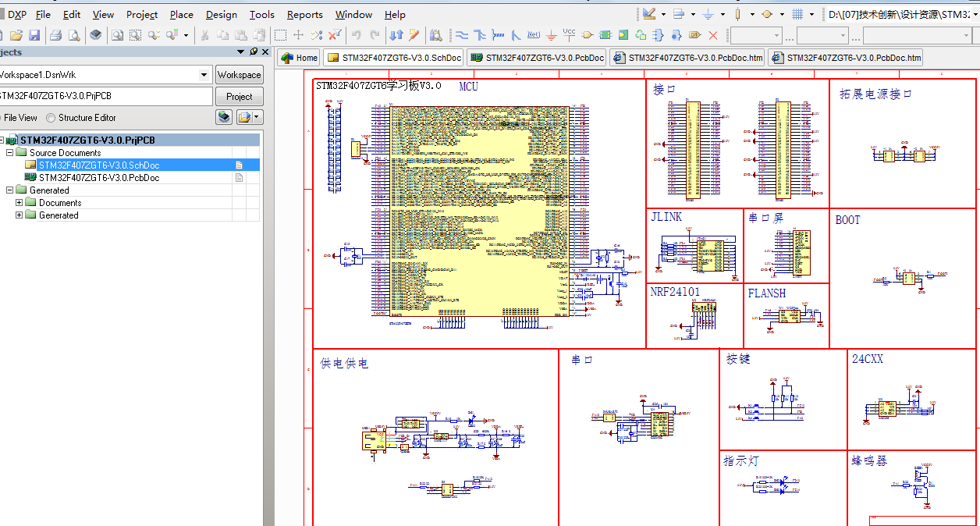Select the Place Wire tool
This screenshot has height=526, width=980.
(x=461, y=35)
